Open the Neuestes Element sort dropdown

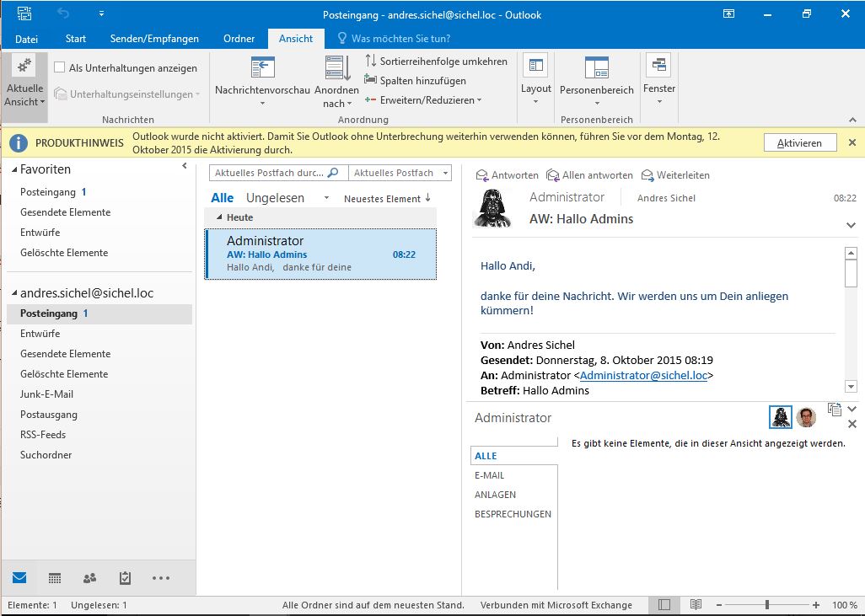pos(387,199)
